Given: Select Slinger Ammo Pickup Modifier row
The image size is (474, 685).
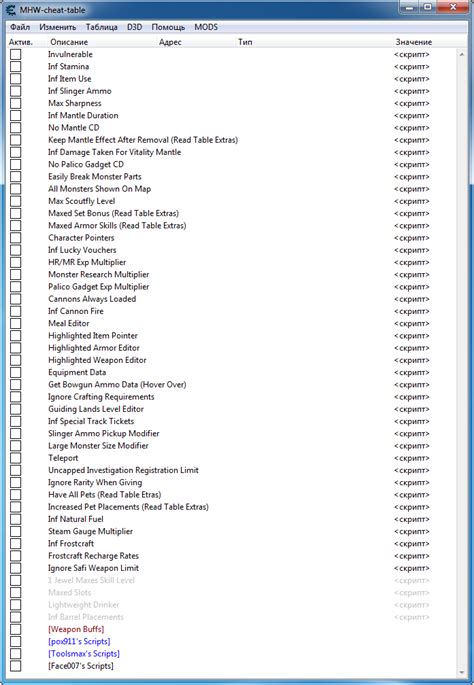Looking at the screenshot, I should click(104, 433).
